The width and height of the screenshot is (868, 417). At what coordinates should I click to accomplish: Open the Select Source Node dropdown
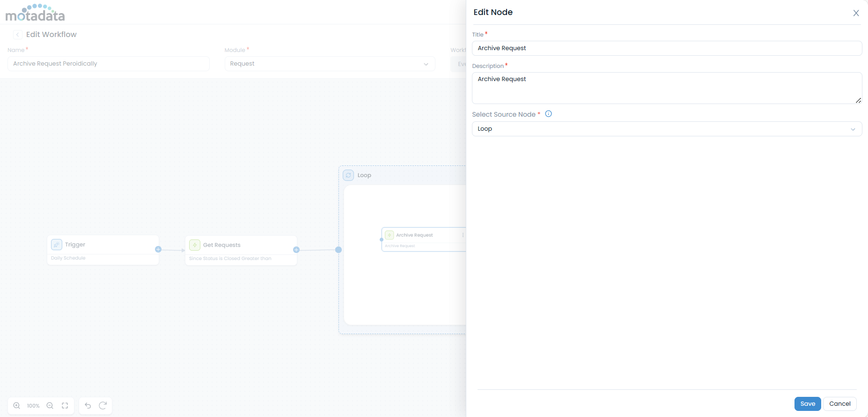coord(667,129)
